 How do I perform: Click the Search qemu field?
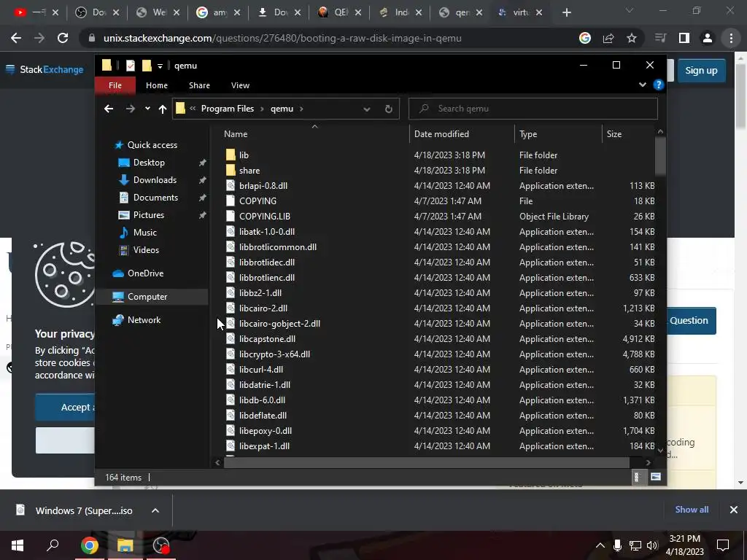click(x=533, y=109)
